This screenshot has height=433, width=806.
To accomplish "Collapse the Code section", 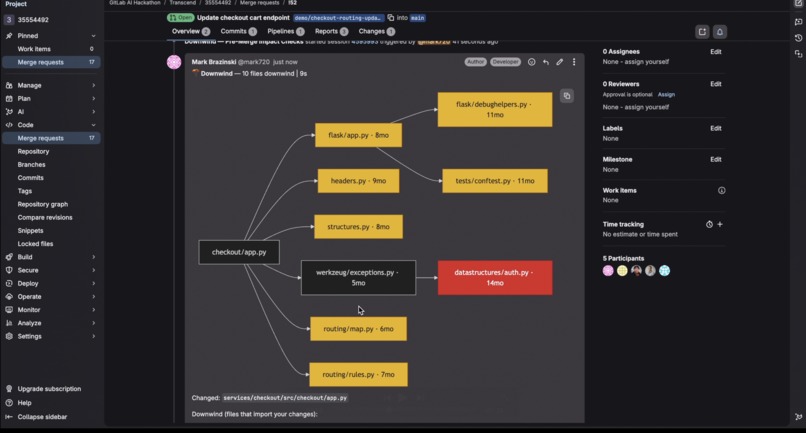I will (51, 125).
